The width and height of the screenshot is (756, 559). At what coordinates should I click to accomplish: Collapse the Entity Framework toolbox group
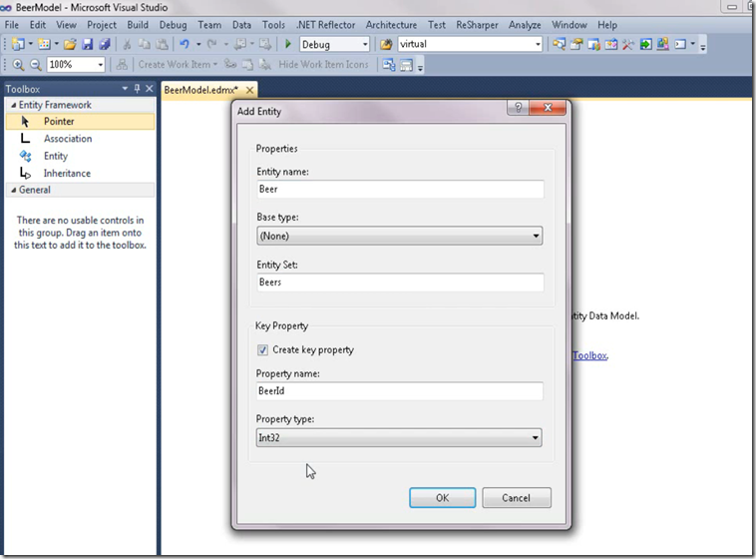[x=14, y=105]
